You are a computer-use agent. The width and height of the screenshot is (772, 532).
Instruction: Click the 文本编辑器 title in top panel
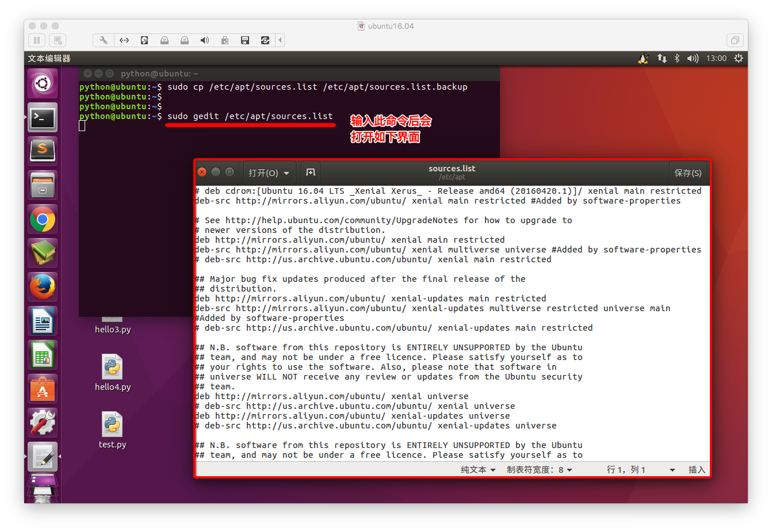pos(49,59)
